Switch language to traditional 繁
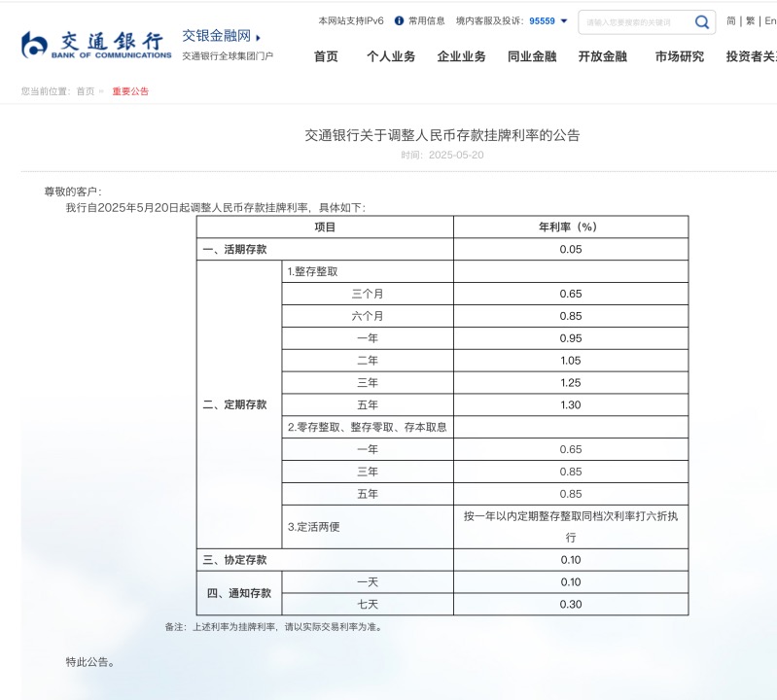 coord(750,20)
